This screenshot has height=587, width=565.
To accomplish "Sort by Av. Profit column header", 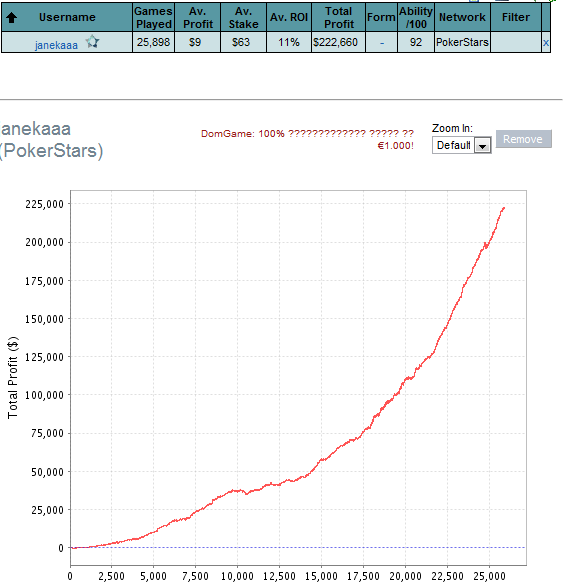I will (198, 18).
